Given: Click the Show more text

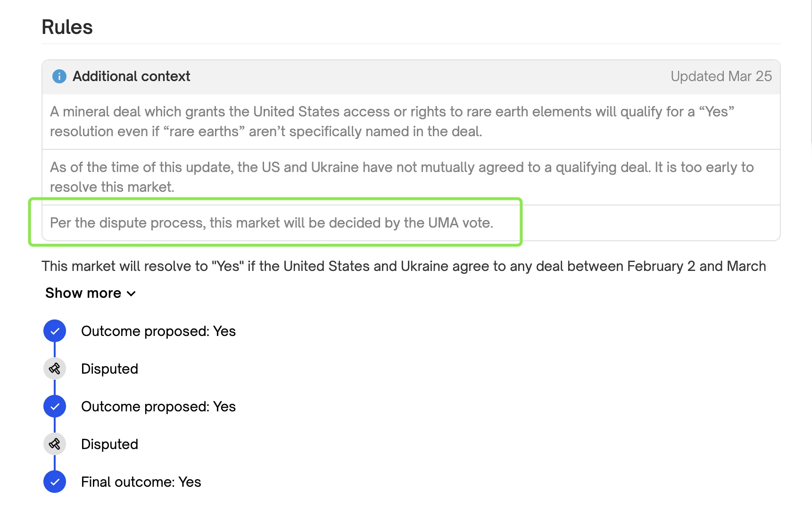Looking at the screenshot, I should [83, 293].
